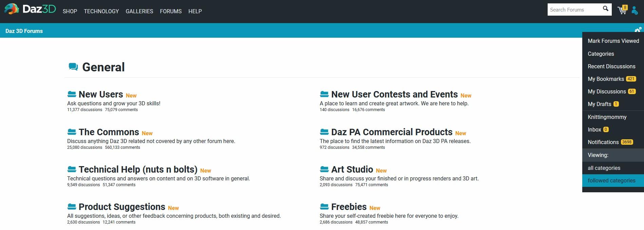Open the shopping cart icon
The height and width of the screenshot is (230, 644).
pyautogui.click(x=622, y=10)
